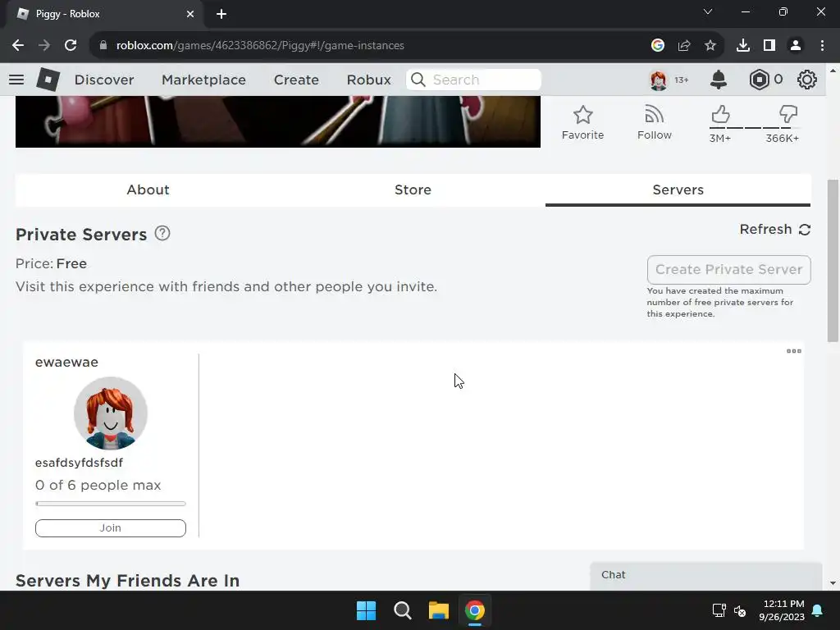Reload the Roblox page

point(71,46)
